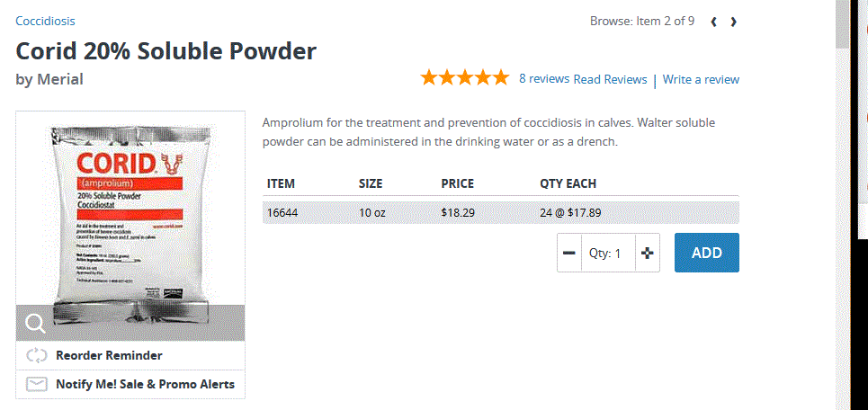Decrease quantity with the minus button
The width and height of the screenshot is (868, 410).
point(569,254)
